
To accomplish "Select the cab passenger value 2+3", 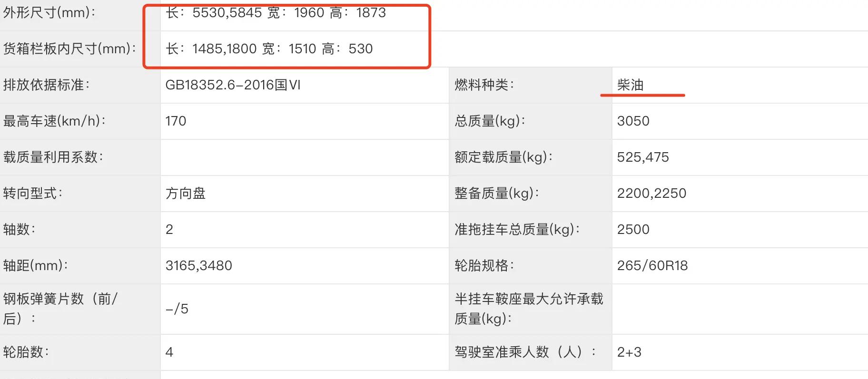I will 629,352.
